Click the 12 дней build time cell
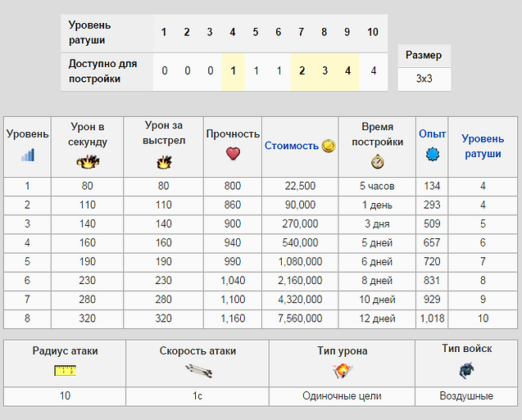 [377, 318]
